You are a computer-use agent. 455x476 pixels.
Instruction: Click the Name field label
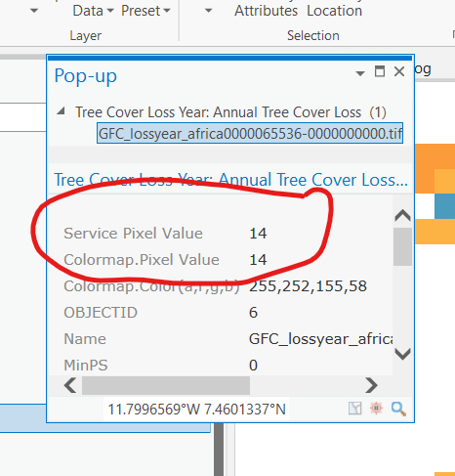click(85, 339)
